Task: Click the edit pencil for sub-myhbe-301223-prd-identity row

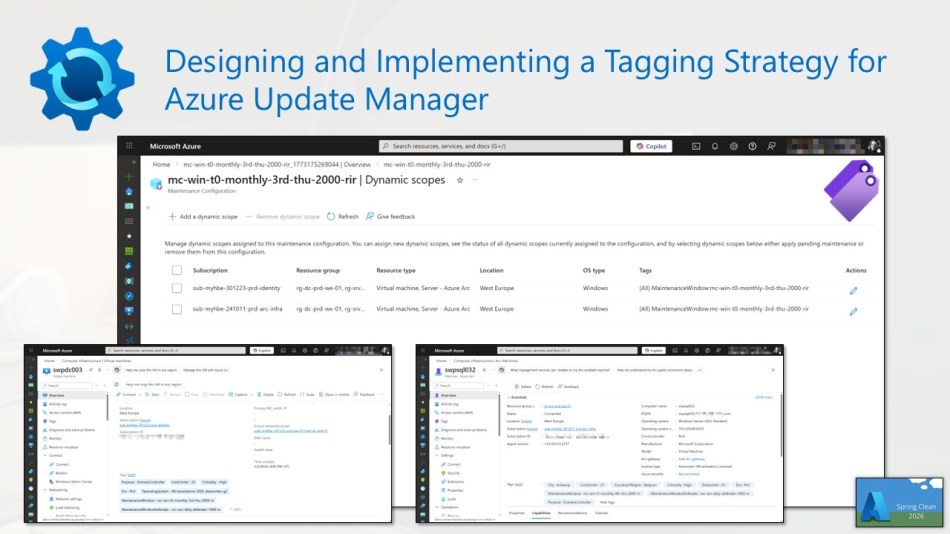Action: point(853,291)
